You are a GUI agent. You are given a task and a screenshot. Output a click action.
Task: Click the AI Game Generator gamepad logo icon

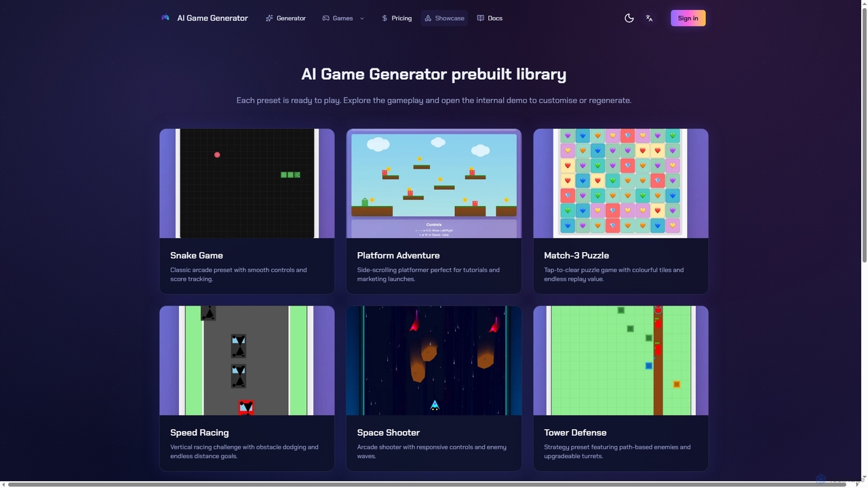pos(165,18)
